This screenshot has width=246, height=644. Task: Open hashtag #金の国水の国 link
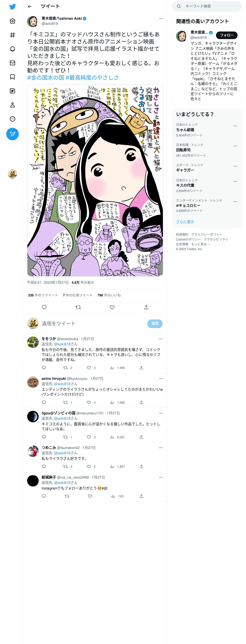[45, 77]
